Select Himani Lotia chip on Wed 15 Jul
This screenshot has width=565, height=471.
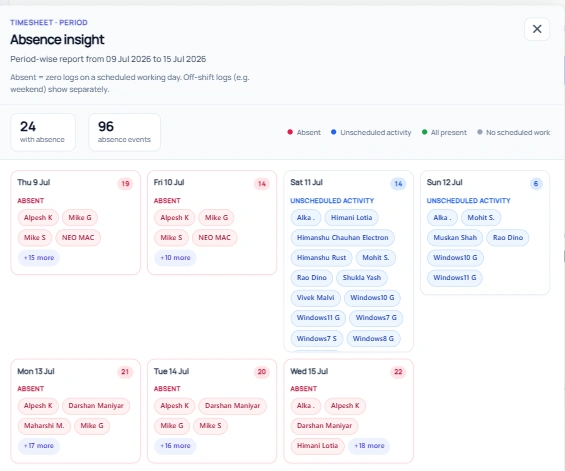317,446
